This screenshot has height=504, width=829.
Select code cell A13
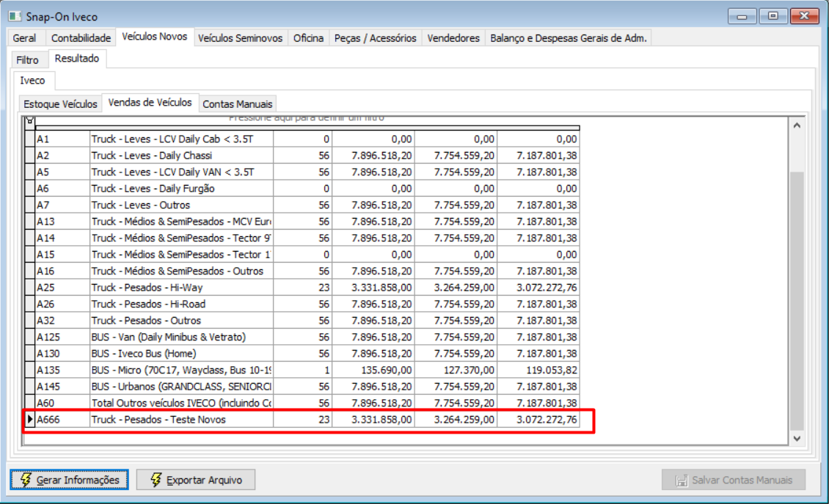coord(62,222)
